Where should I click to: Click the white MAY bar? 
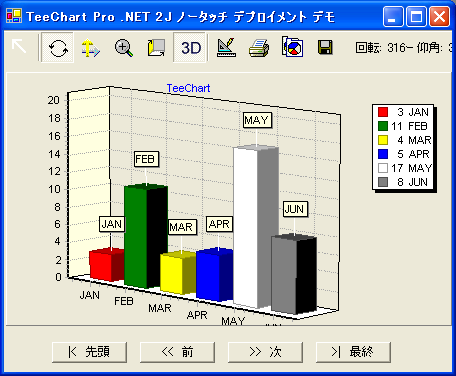pos(246,227)
